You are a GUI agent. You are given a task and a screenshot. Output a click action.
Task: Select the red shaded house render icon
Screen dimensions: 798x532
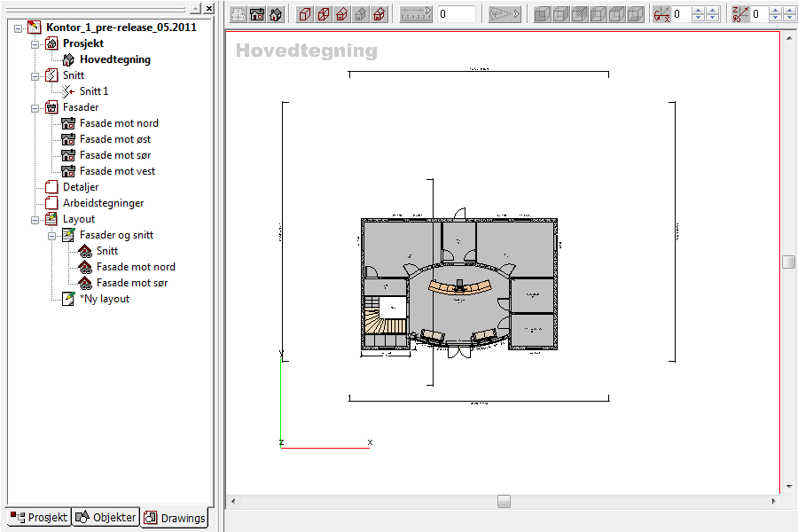[379, 14]
